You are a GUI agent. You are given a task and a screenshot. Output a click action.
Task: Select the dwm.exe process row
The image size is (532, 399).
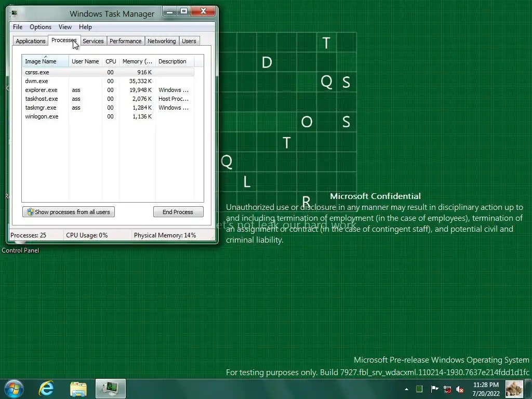pos(108,81)
